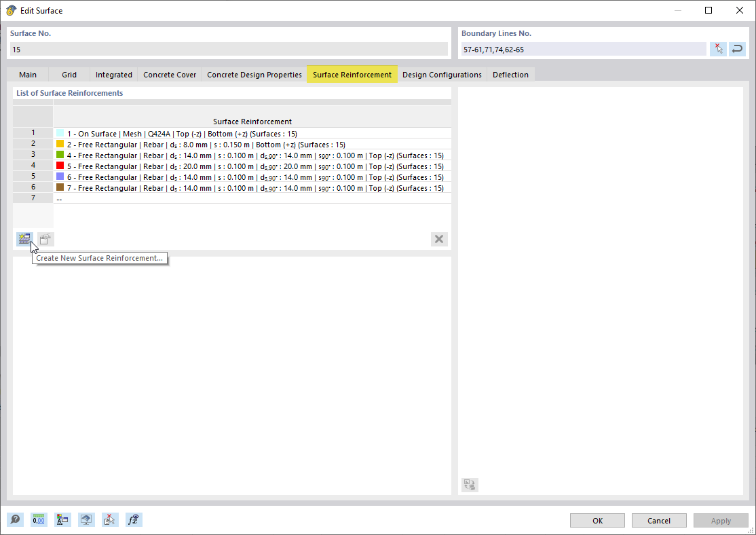Click the bottom toolbar icon with red X cursor
The width and height of the screenshot is (756, 535).
pyautogui.click(x=110, y=519)
